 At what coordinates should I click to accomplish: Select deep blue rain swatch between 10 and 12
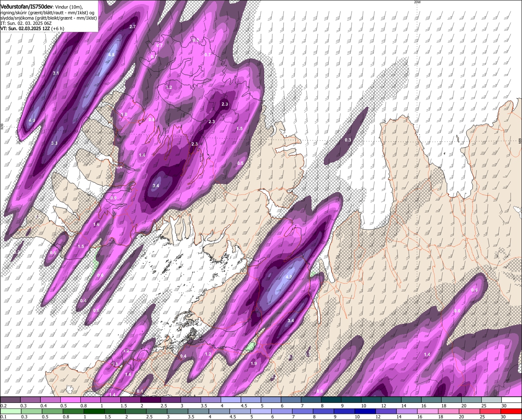pyautogui.click(x=365, y=411)
